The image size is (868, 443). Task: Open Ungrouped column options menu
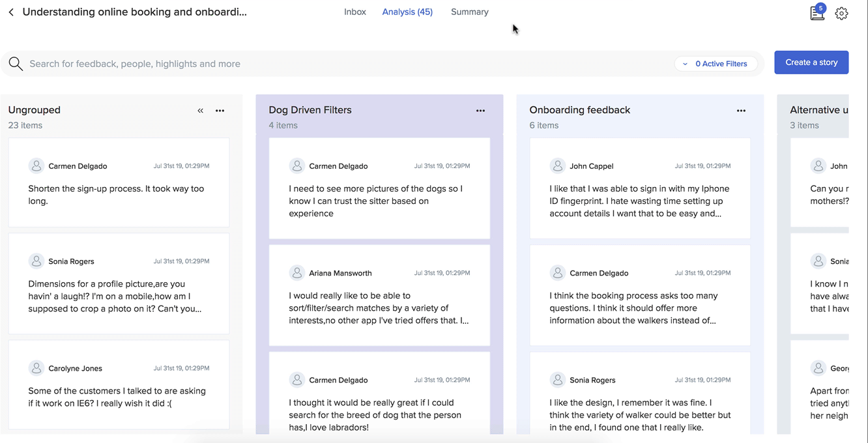click(220, 111)
